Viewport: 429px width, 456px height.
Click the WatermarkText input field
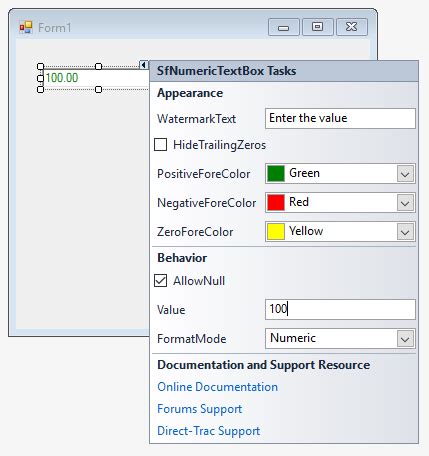[340, 118]
